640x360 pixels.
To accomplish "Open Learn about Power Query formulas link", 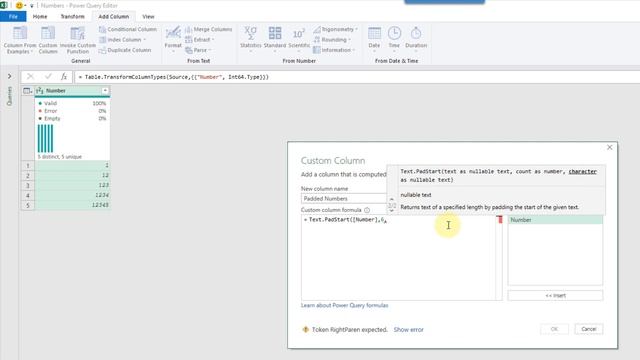I will pos(344,305).
